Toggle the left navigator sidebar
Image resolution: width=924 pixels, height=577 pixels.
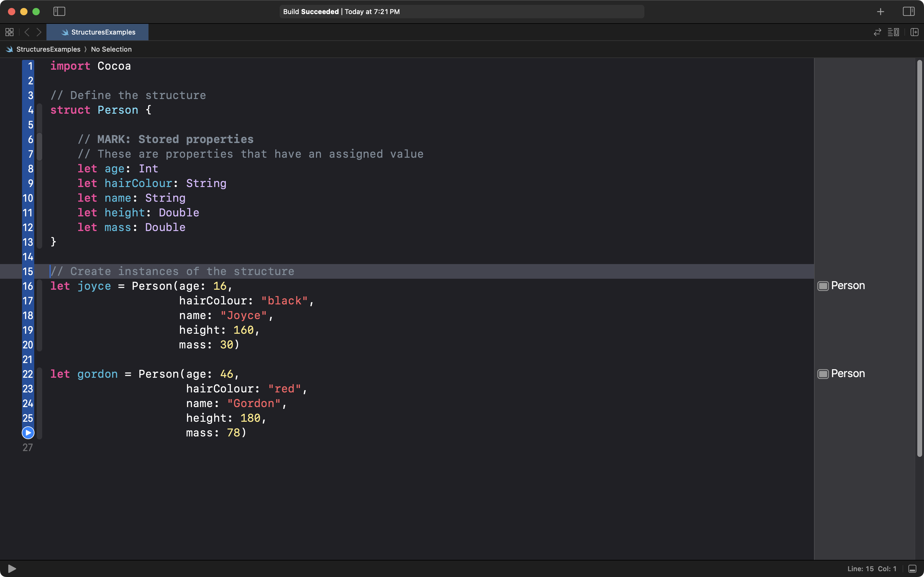[59, 11]
